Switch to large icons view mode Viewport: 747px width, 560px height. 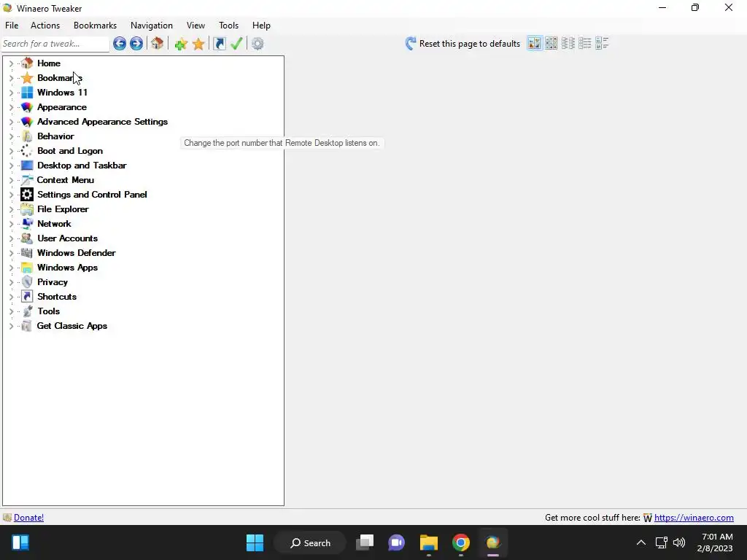pyautogui.click(x=535, y=43)
